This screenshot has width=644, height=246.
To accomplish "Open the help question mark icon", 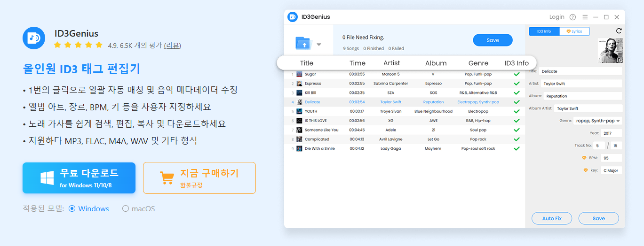I will pos(572,17).
